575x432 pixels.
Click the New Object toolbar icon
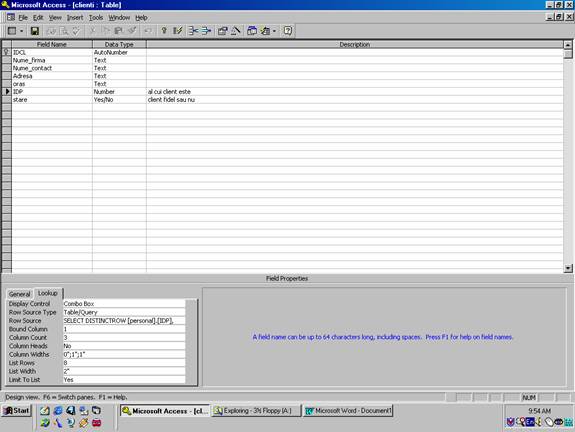265,31
